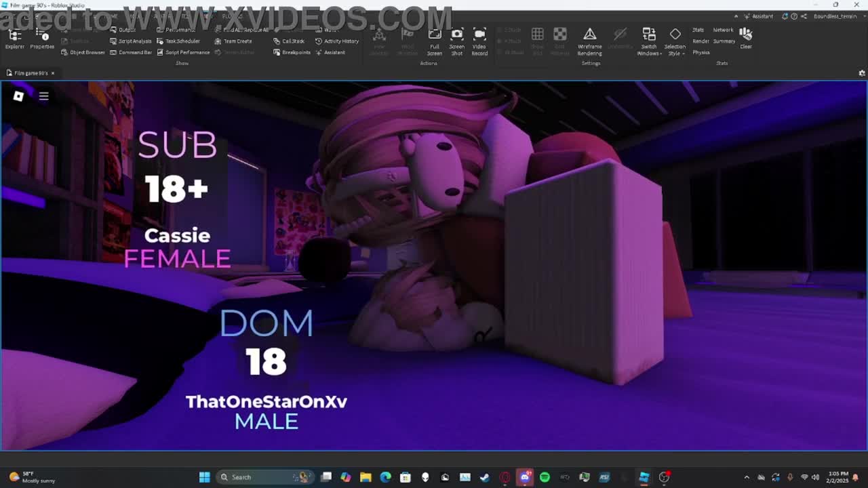Open the Plugins ribbon tab
Viewport: 868px width, 488px height.
(x=232, y=16)
